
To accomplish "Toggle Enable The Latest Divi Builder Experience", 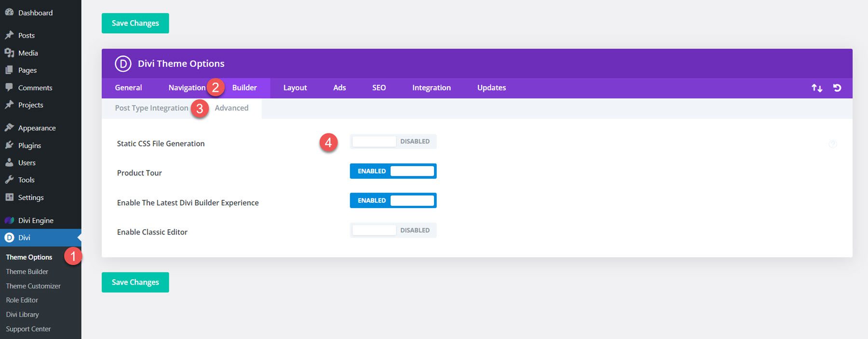I will click(x=393, y=200).
